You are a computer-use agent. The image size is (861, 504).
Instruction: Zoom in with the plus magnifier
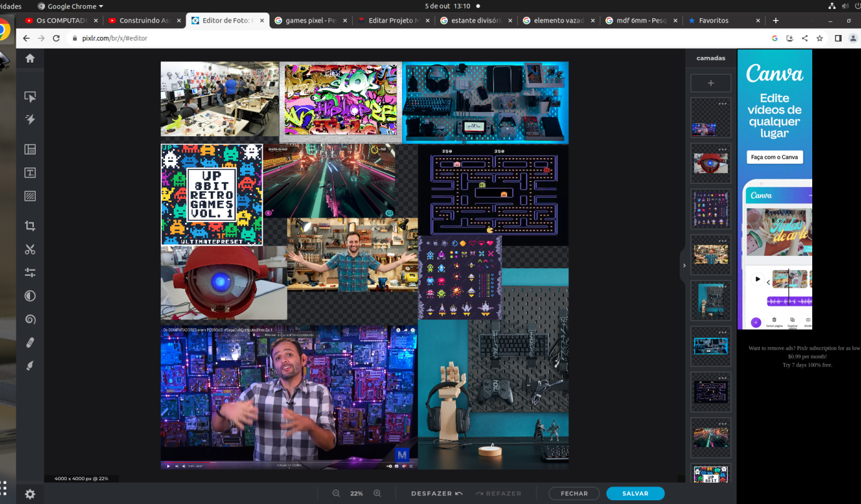click(x=377, y=493)
